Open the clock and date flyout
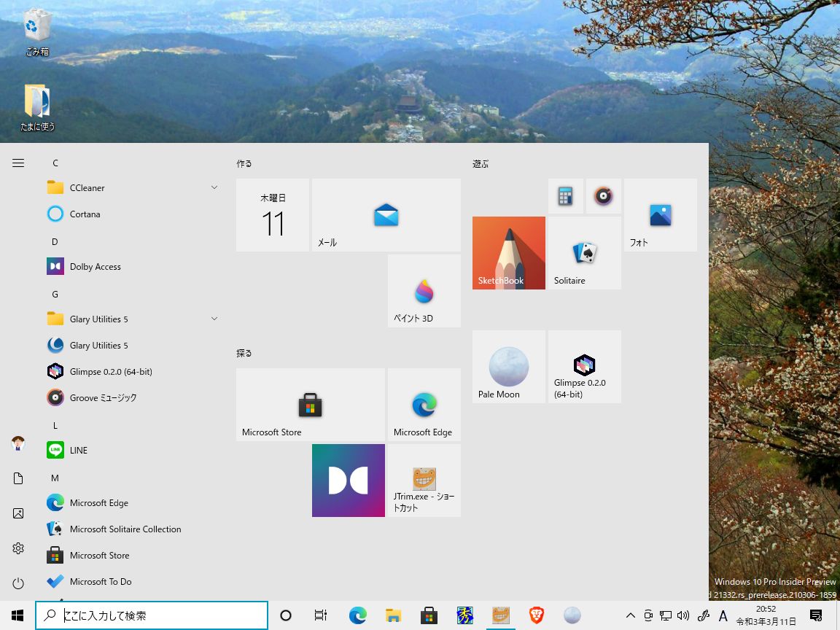The image size is (840, 630). [766, 615]
